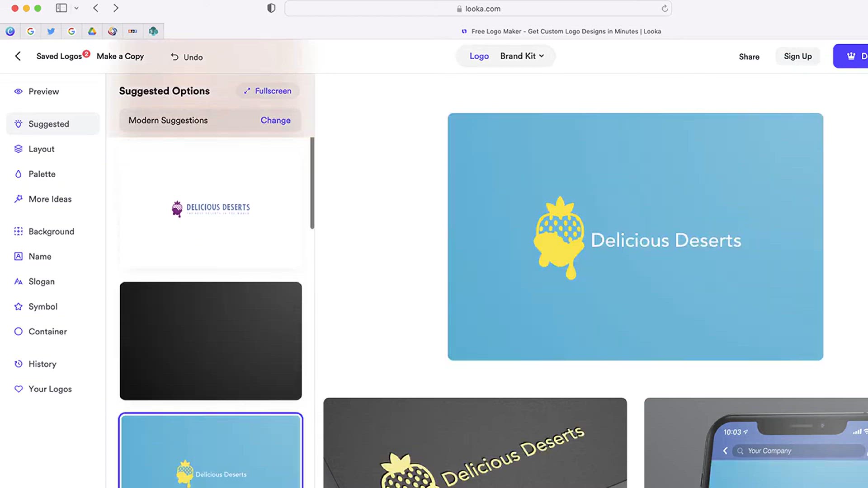Reload the looka.com page

click(665, 8)
